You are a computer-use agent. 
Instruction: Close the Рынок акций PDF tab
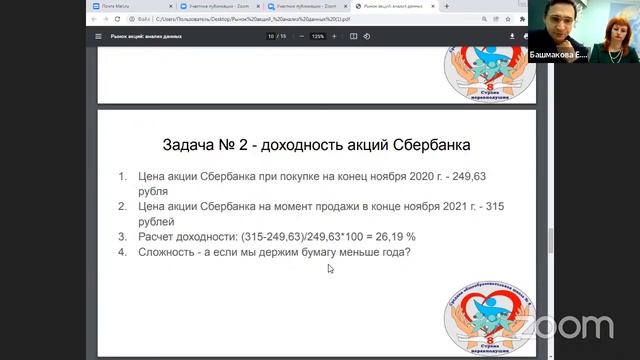pos(433,6)
